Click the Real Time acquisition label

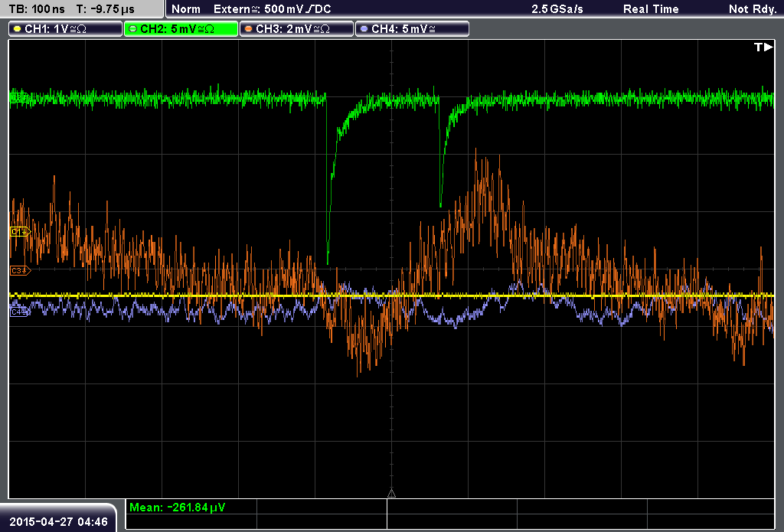[x=651, y=9]
